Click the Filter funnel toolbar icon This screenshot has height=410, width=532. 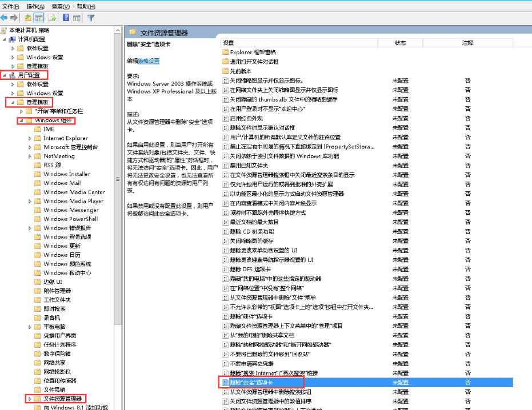coord(91,18)
